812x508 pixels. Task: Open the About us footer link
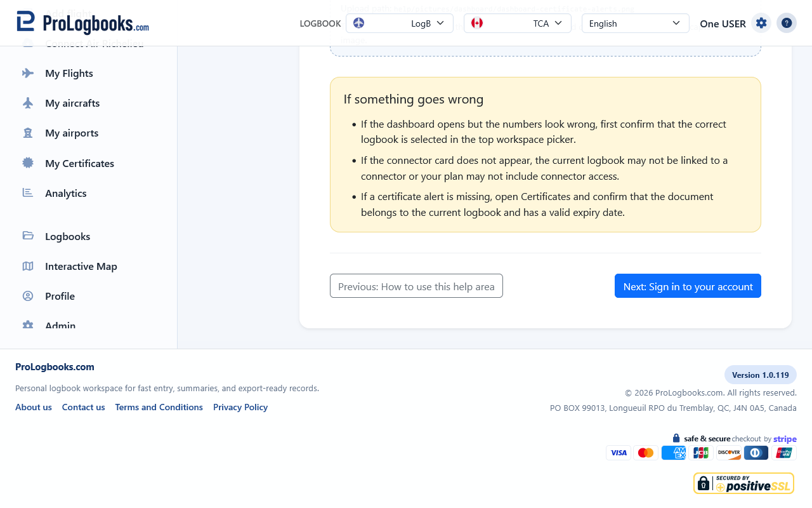[34, 407]
